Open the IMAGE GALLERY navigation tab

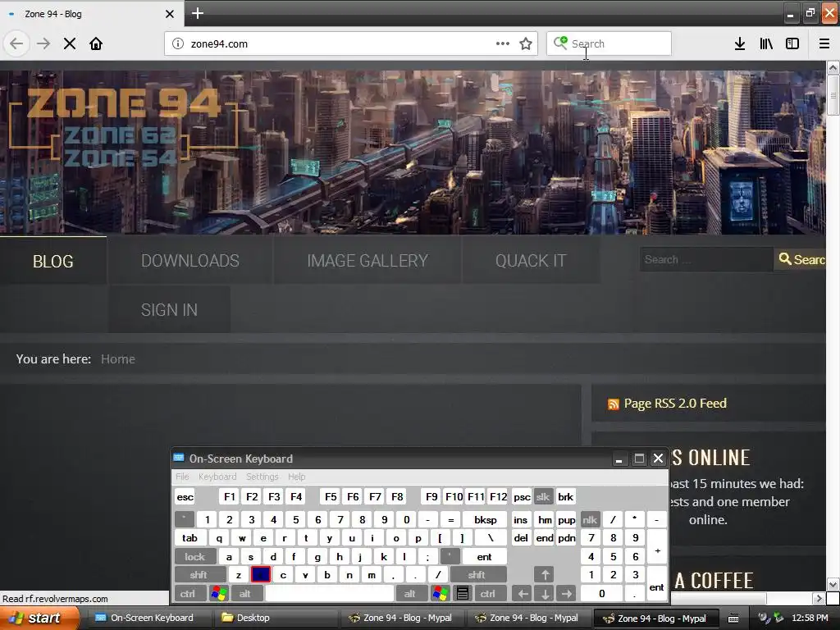[x=367, y=260]
